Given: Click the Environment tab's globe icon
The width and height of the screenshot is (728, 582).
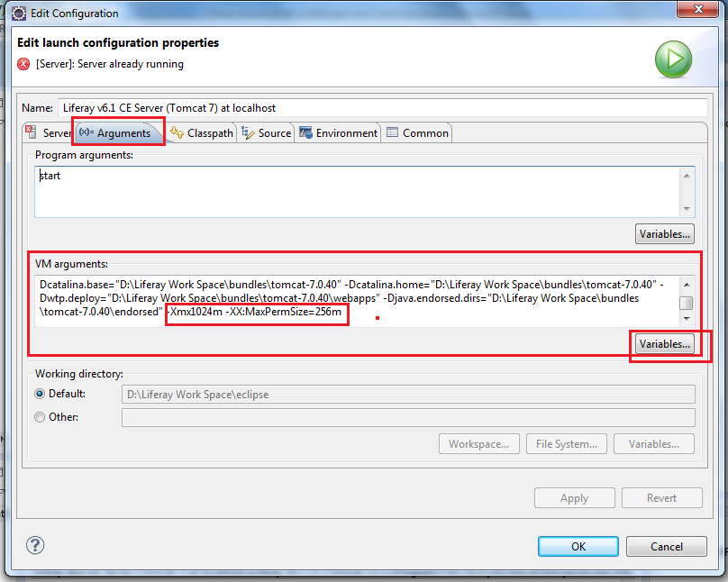Looking at the screenshot, I should pos(306,132).
